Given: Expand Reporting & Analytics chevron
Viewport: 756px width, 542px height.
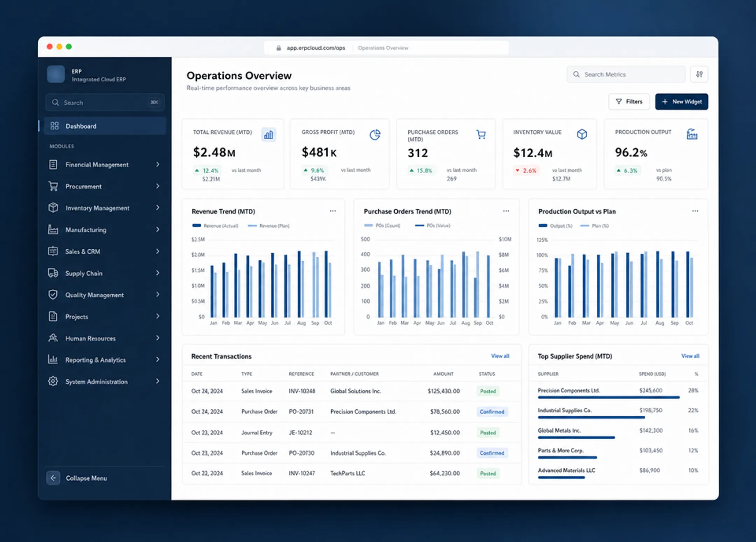Looking at the screenshot, I should coord(158,359).
